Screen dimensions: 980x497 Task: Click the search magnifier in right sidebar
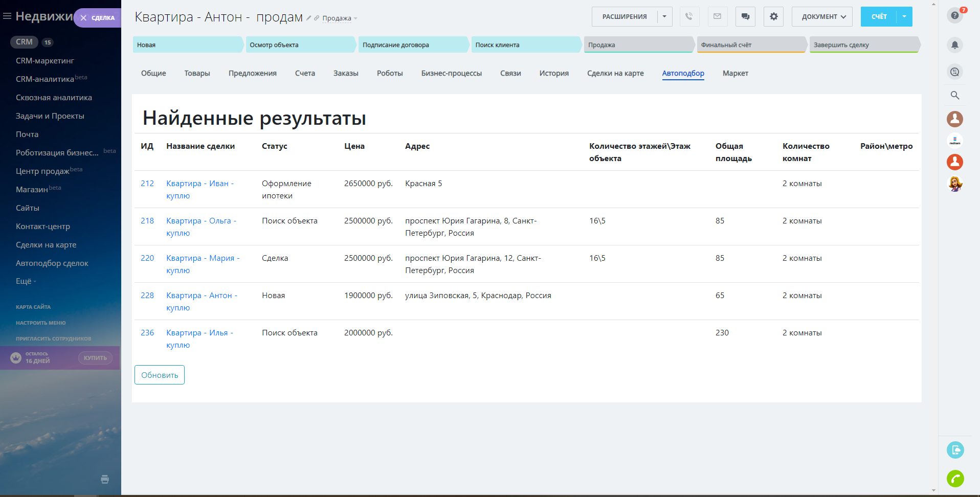[954, 95]
